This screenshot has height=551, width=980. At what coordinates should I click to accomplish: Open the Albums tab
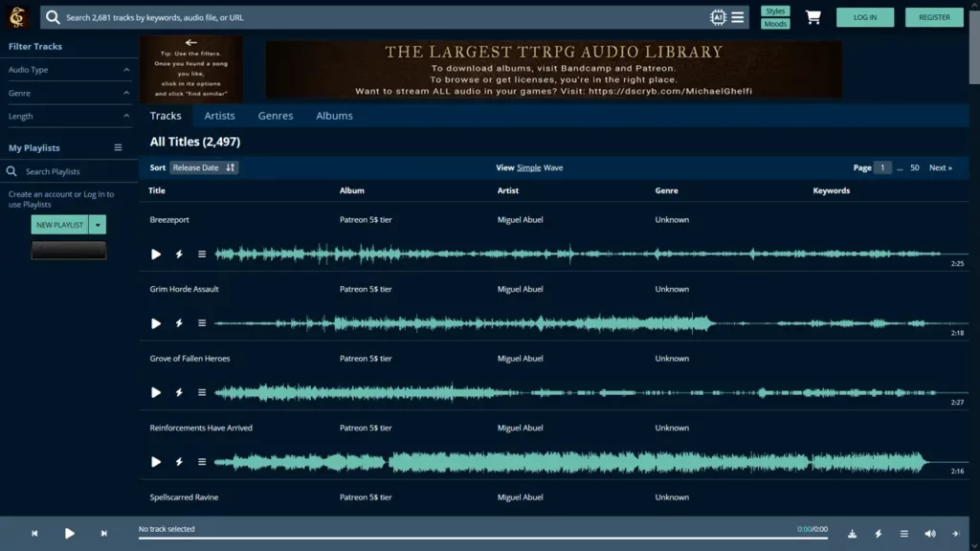(334, 115)
